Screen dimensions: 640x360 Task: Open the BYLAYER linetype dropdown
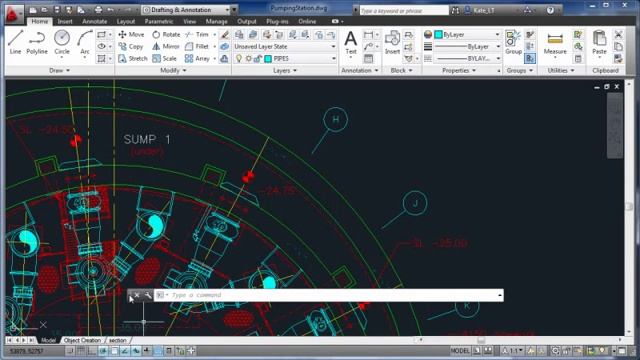[x=467, y=58]
